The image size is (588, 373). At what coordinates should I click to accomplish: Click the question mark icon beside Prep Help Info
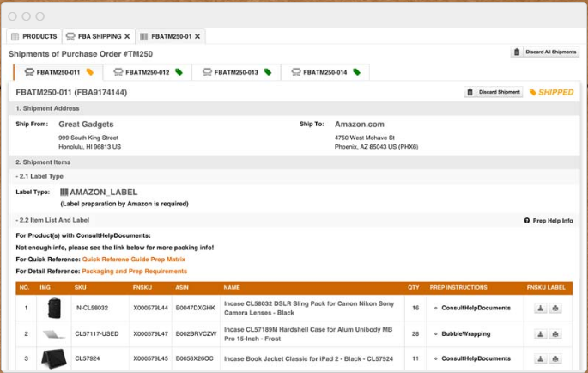[527, 221]
